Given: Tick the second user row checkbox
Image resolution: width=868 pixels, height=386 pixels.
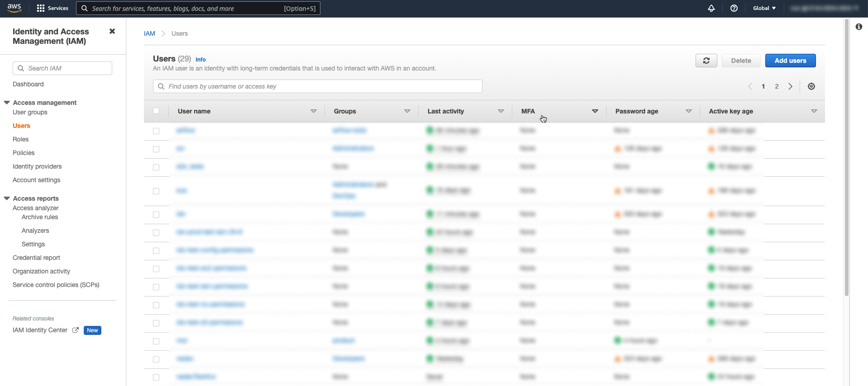Looking at the screenshot, I should point(156,149).
